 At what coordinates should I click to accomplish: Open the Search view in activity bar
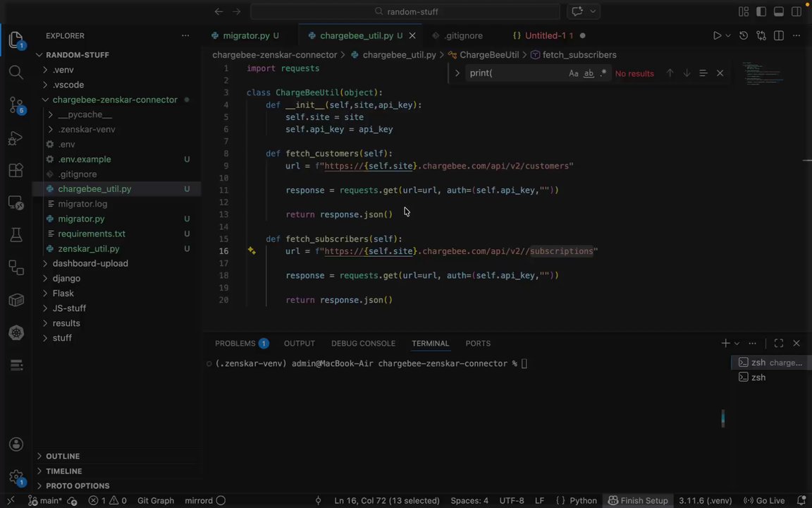click(x=16, y=71)
